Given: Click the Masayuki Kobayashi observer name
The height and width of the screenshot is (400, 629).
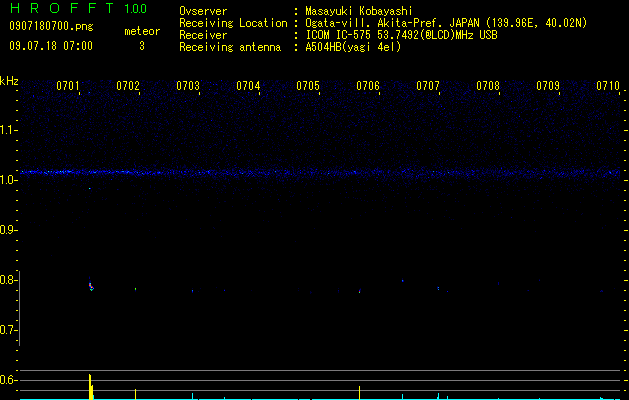Looking at the screenshot, I should click(x=359, y=11).
